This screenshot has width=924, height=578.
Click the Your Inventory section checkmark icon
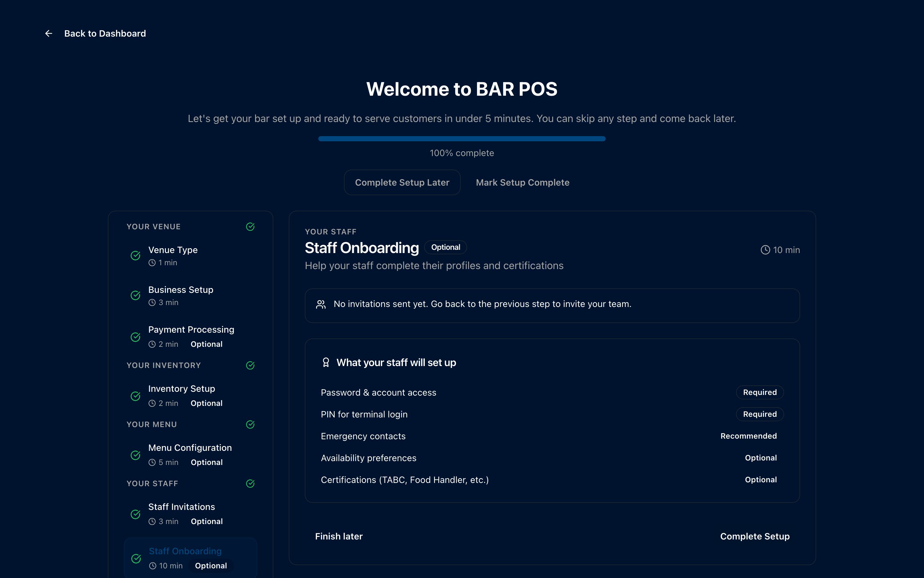tap(250, 365)
